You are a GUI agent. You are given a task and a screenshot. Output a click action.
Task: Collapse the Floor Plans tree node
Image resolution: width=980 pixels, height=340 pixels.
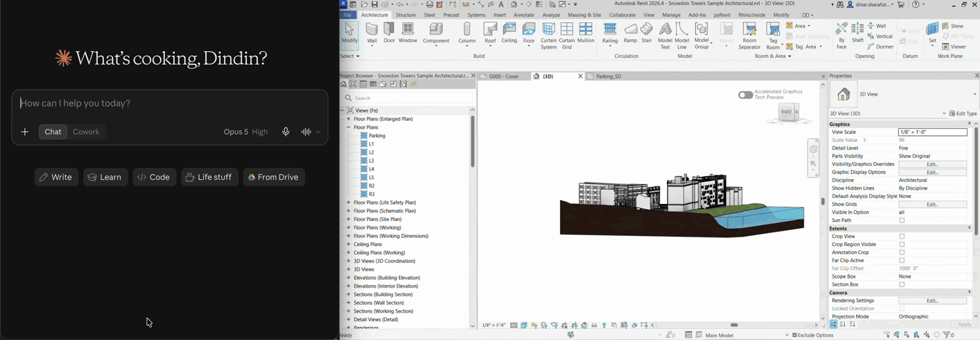pos(348,127)
